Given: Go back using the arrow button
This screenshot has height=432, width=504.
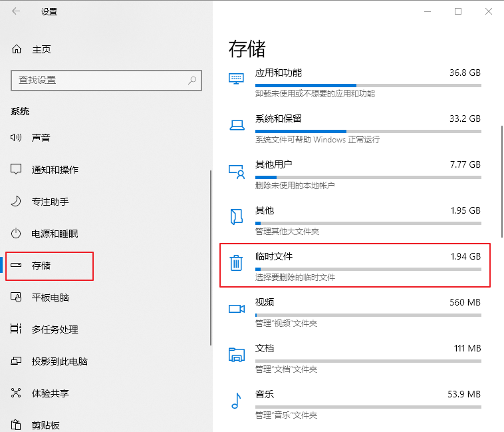Looking at the screenshot, I should (16, 11).
